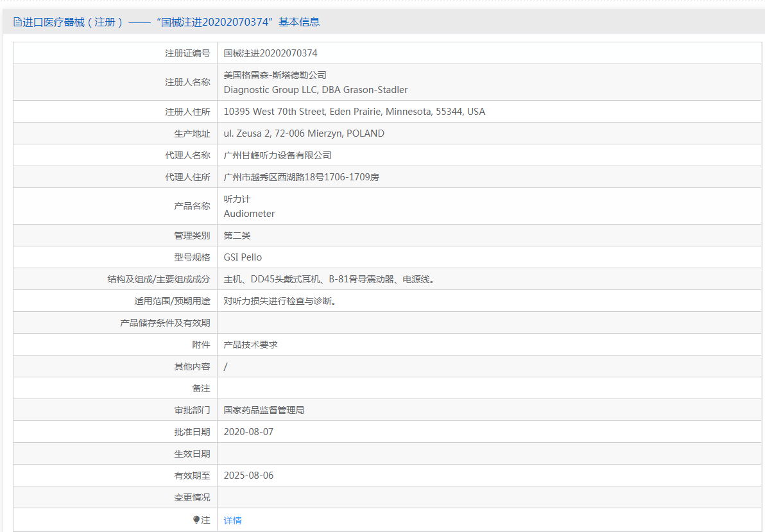Click the lightbulb icon beside 注 label
765x532 pixels.
point(196,520)
